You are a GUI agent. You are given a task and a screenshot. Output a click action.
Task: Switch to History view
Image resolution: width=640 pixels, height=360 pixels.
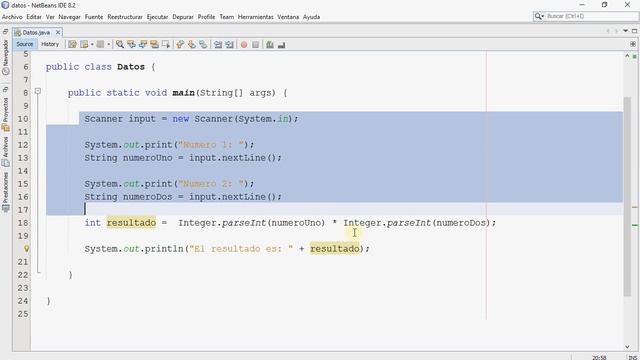pos(50,44)
